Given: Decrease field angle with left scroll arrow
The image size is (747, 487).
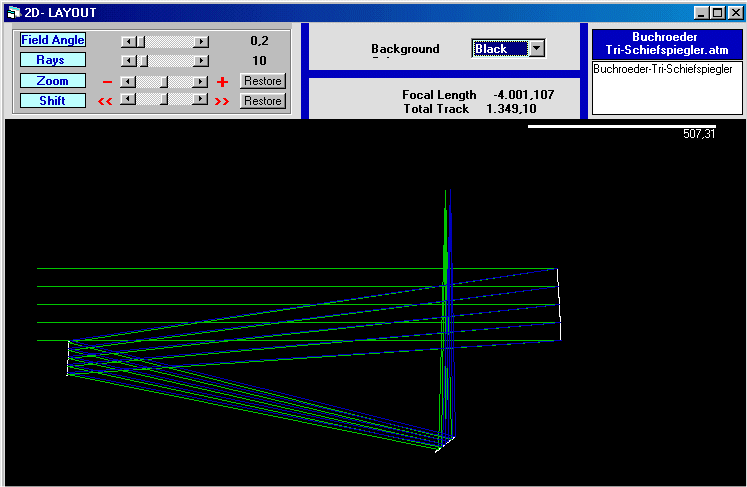Looking at the screenshot, I should tap(127, 42).
